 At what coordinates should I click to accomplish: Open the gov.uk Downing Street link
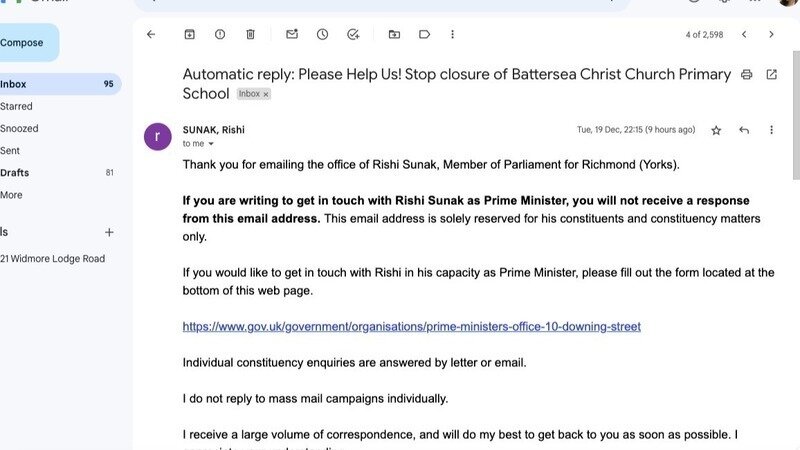pyautogui.click(x=411, y=327)
